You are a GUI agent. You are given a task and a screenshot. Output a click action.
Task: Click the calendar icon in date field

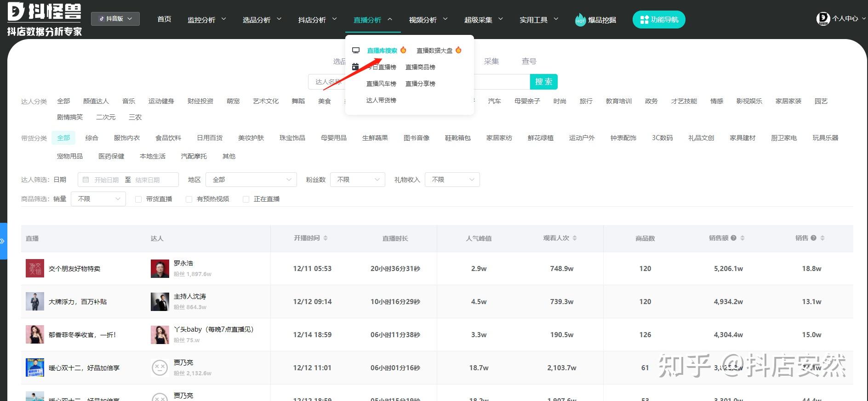(x=86, y=180)
